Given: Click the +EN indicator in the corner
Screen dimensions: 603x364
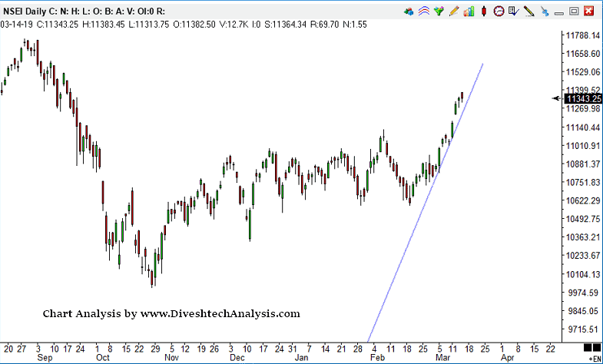Looking at the screenshot, I should (595, 358).
